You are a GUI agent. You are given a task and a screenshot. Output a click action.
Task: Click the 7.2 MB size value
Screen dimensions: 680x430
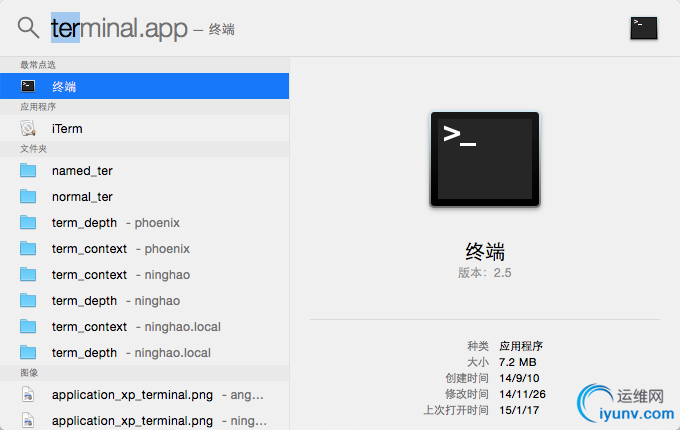(517, 362)
